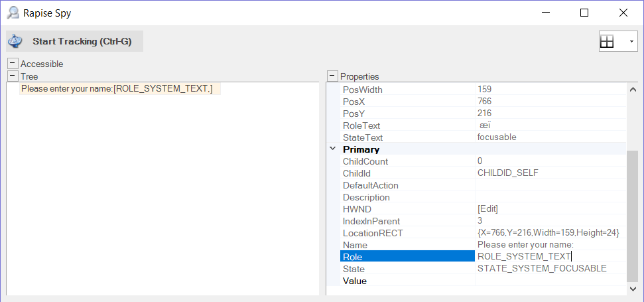
Task: Click the ChildCount property row
Action: pyautogui.click(x=407, y=161)
